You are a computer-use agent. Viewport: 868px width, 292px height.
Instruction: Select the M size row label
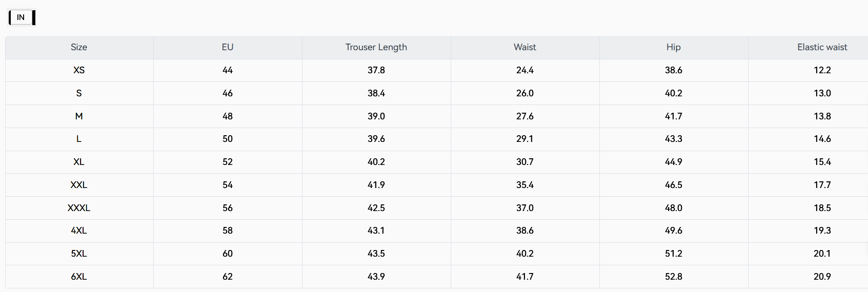[x=79, y=116]
